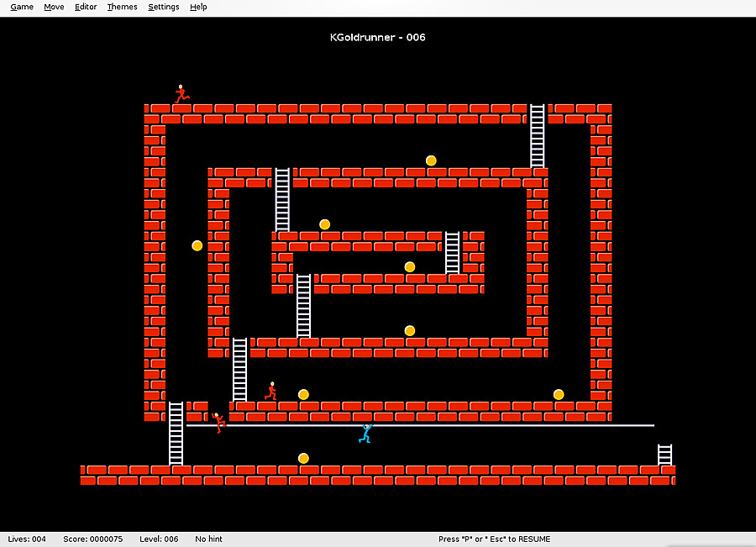Click the gold nugget in the left outer corridor

tap(197, 245)
